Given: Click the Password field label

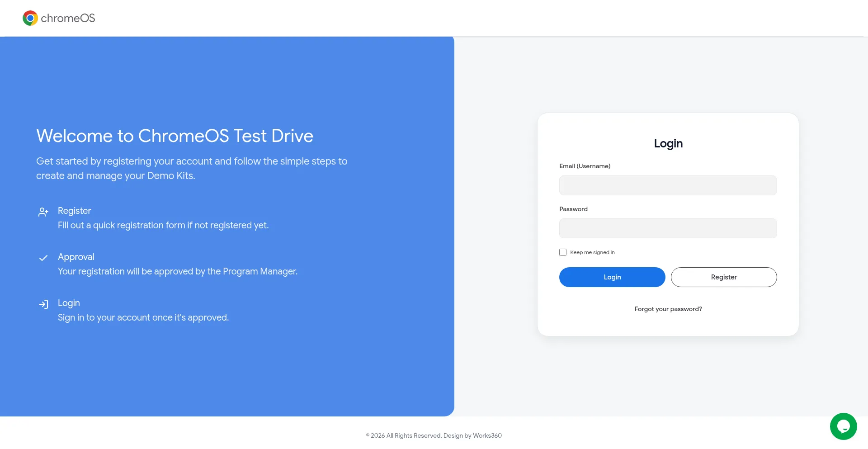Looking at the screenshot, I should coord(573,209).
